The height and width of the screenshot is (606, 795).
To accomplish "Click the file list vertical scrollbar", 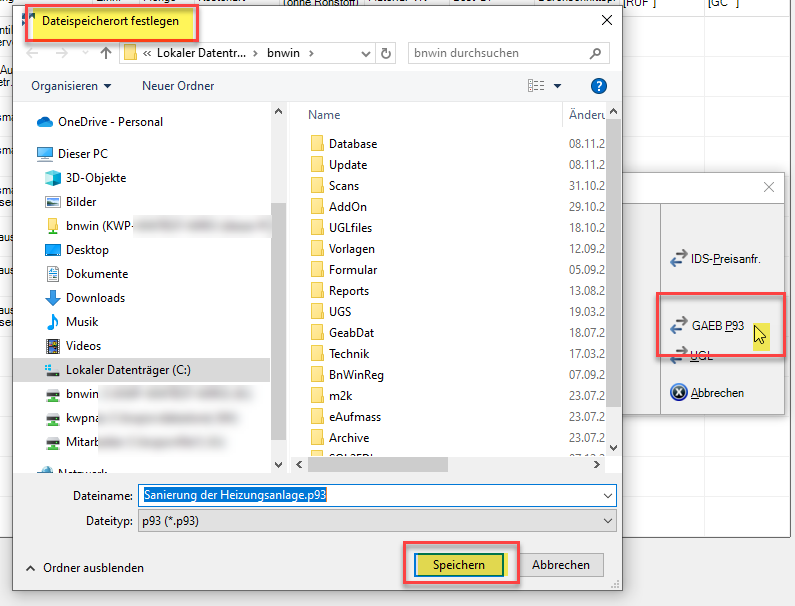I will [613, 263].
